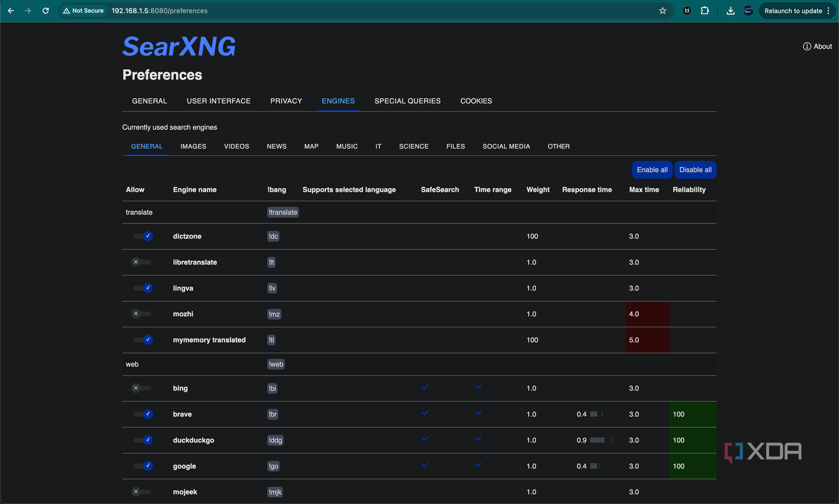This screenshot has width=839, height=504.
Task: Open the About link with info icon
Action: point(817,47)
